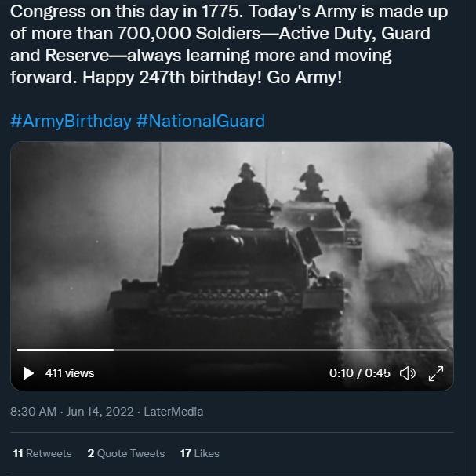
Task: Click the "Jun 14, 2022" date text
Action: (x=99, y=411)
